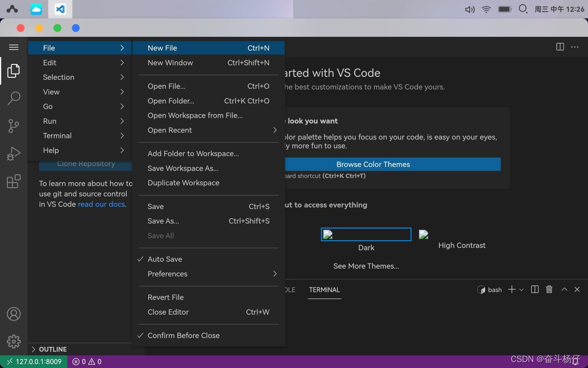Open the Search view icon
The width and height of the screenshot is (588, 368).
point(14,98)
